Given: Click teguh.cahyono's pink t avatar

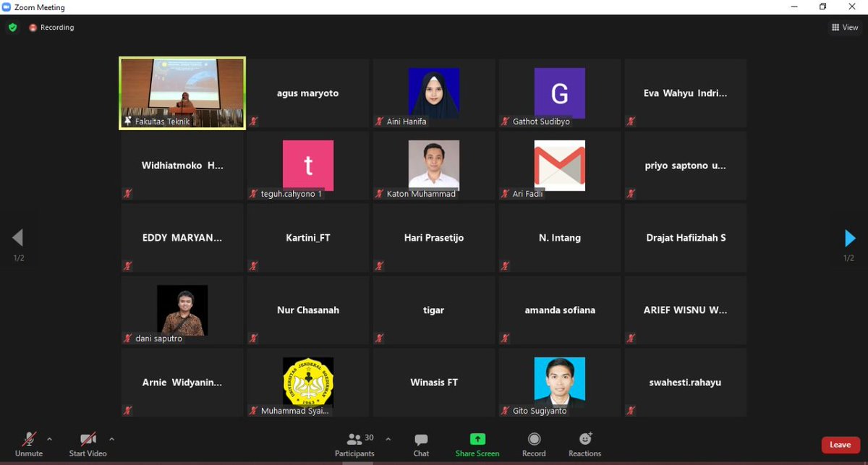Looking at the screenshot, I should point(308,165).
